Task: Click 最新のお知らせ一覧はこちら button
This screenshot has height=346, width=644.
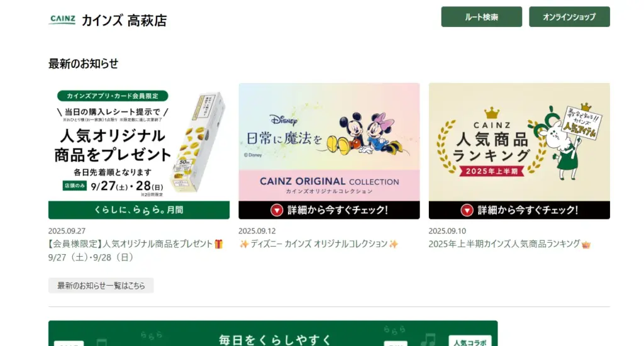Action: pyautogui.click(x=101, y=286)
